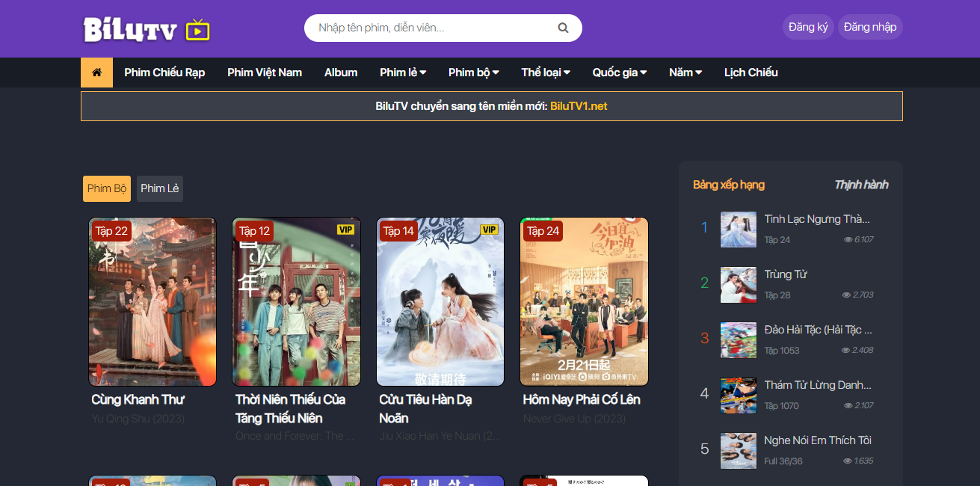
Task: Open the Tinh Lạc Ngưng Thà... ranking thumbnail
Action: tap(739, 230)
